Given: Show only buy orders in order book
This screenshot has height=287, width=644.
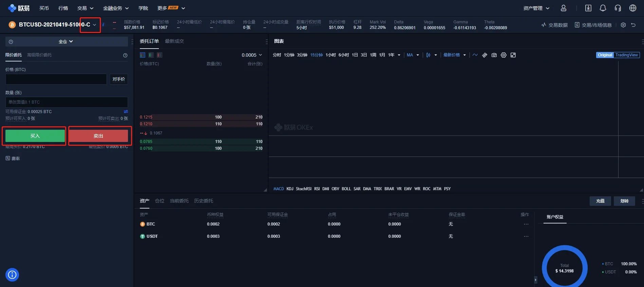Looking at the screenshot, I should point(151,55).
